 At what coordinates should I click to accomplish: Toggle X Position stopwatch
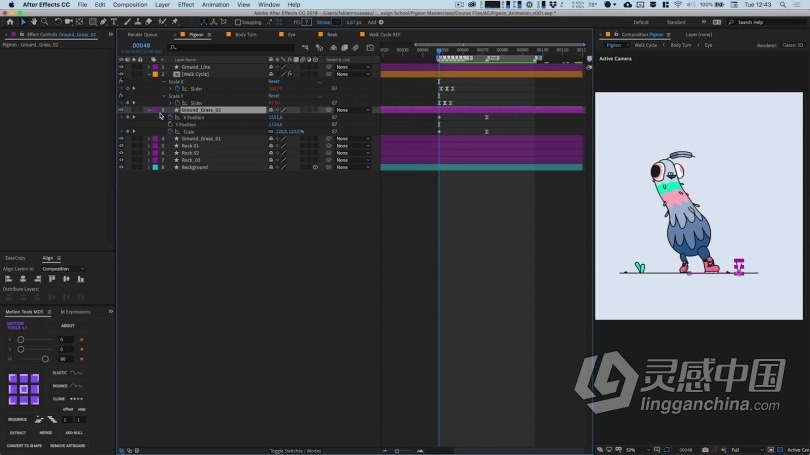170,117
